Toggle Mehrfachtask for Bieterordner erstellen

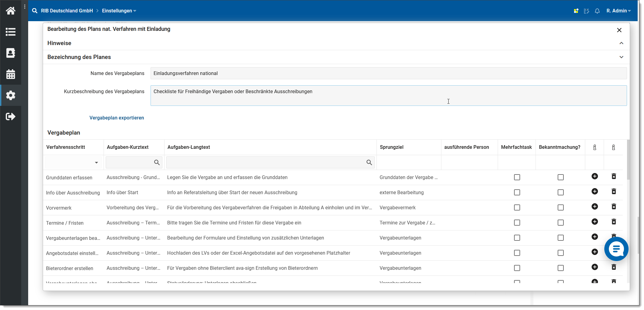(x=517, y=268)
